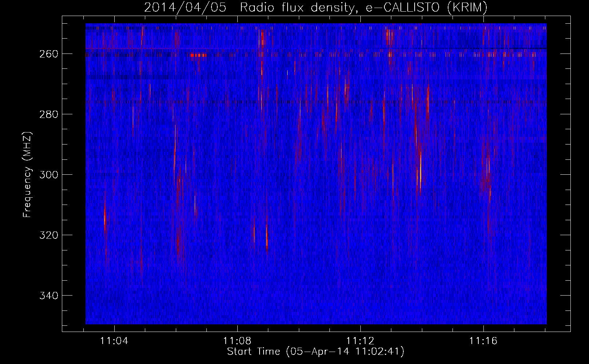Click the 320 frequency tick label
The height and width of the screenshot is (364, 589).
pos(48,235)
